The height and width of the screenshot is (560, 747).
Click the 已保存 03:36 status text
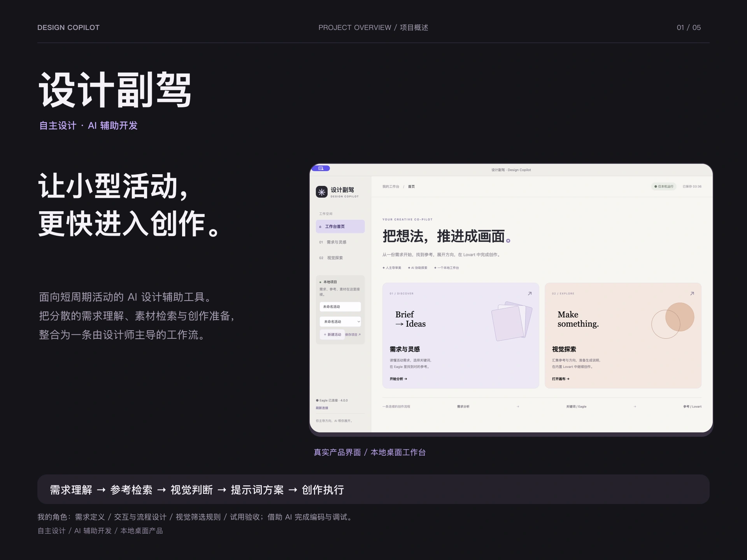click(692, 187)
